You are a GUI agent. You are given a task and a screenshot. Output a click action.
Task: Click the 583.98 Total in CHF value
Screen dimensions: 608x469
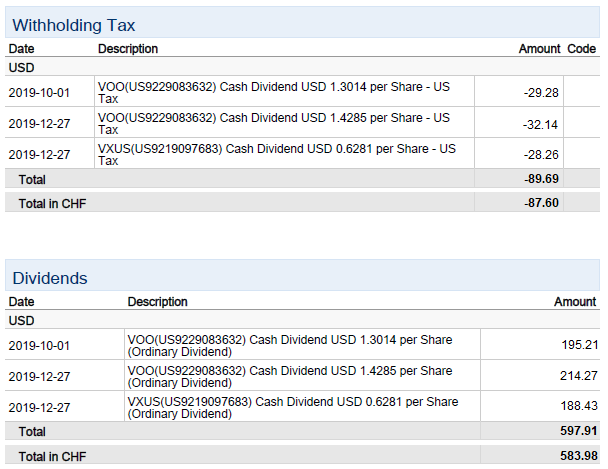(x=579, y=455)
